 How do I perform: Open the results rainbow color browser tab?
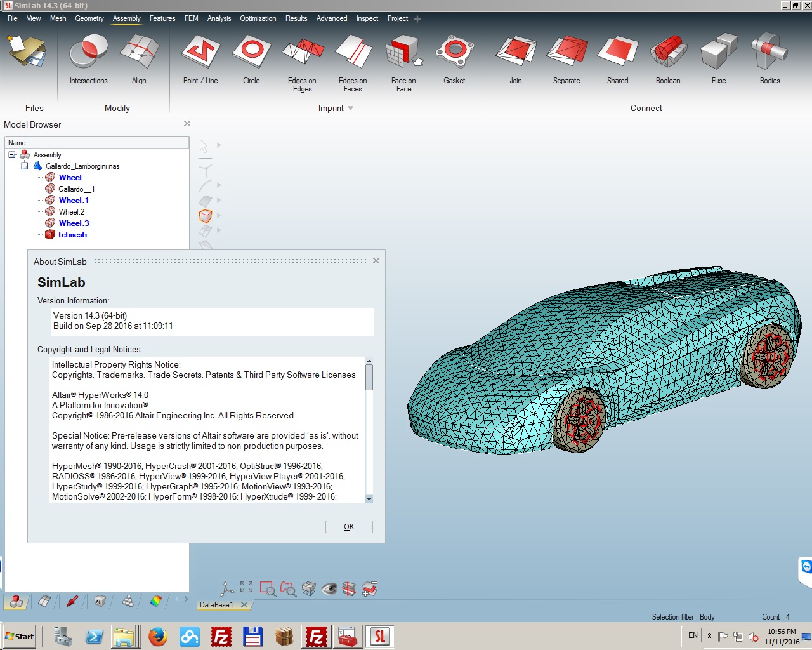coord(156,601)
